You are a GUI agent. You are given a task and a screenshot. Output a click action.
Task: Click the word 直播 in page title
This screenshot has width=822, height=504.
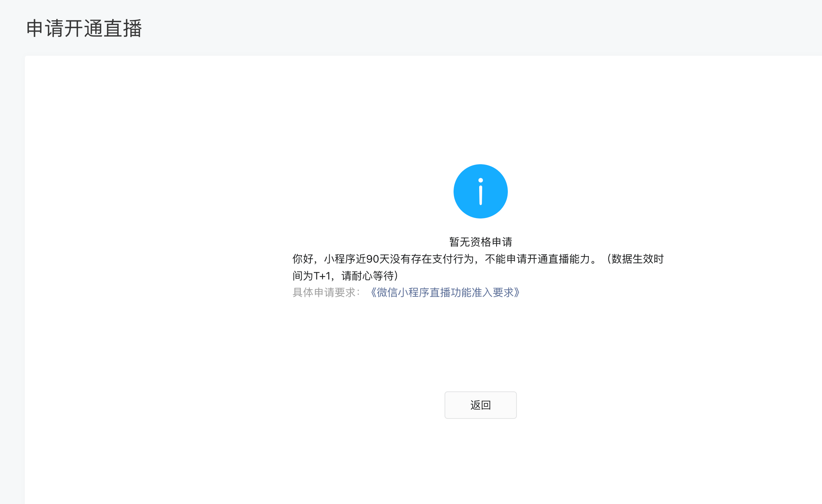(122, 29)
